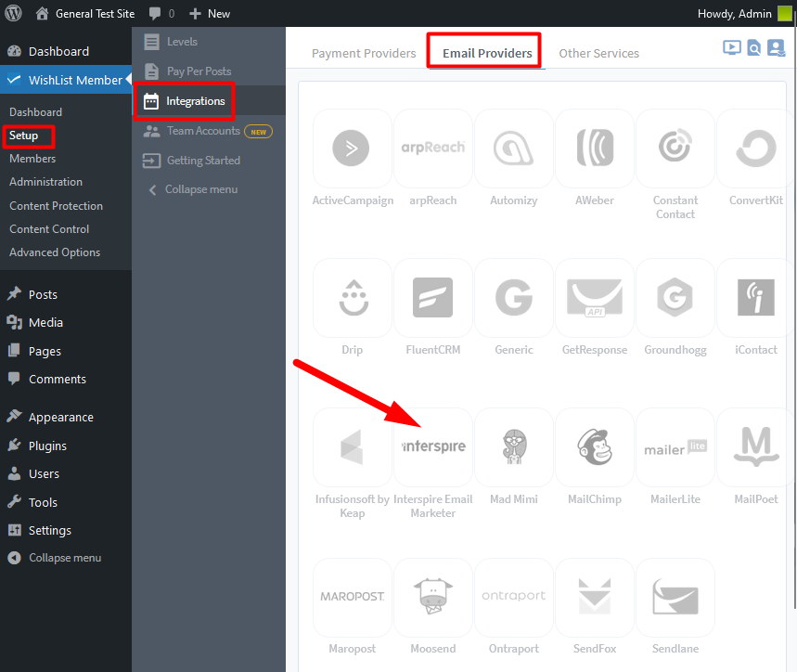
Task: Open the MailChimp integration
Action: [595, 447]
